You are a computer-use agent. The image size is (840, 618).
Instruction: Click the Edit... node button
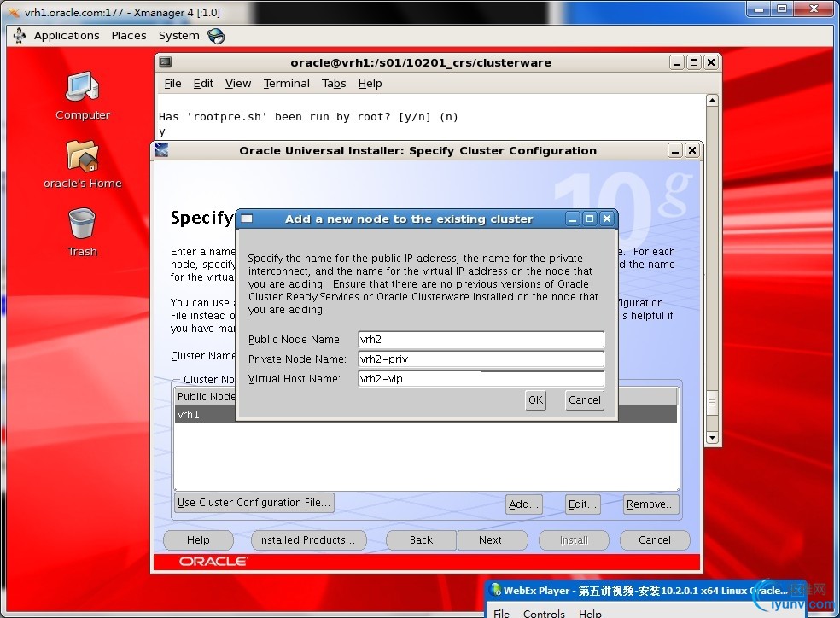coord(582,504)
